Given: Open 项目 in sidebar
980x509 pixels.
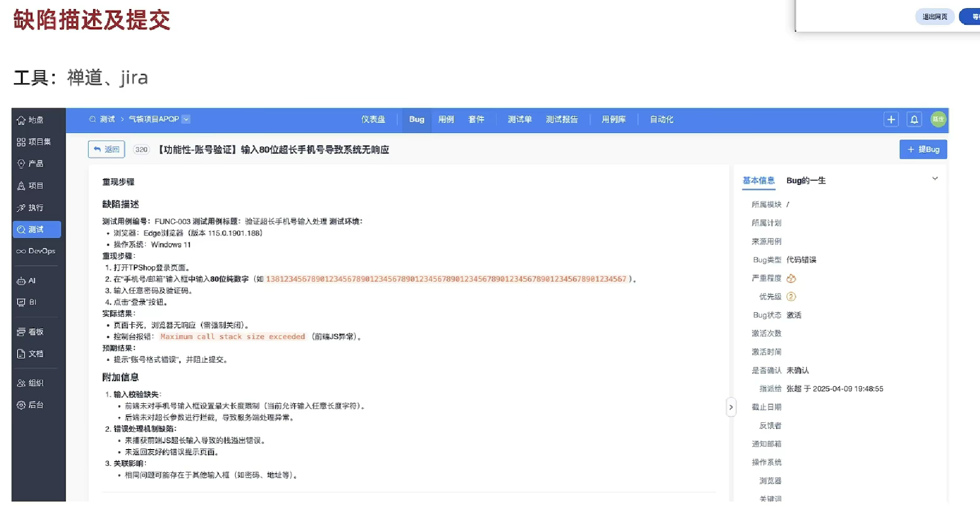Looking at the screenshot, I should point(30,186).
